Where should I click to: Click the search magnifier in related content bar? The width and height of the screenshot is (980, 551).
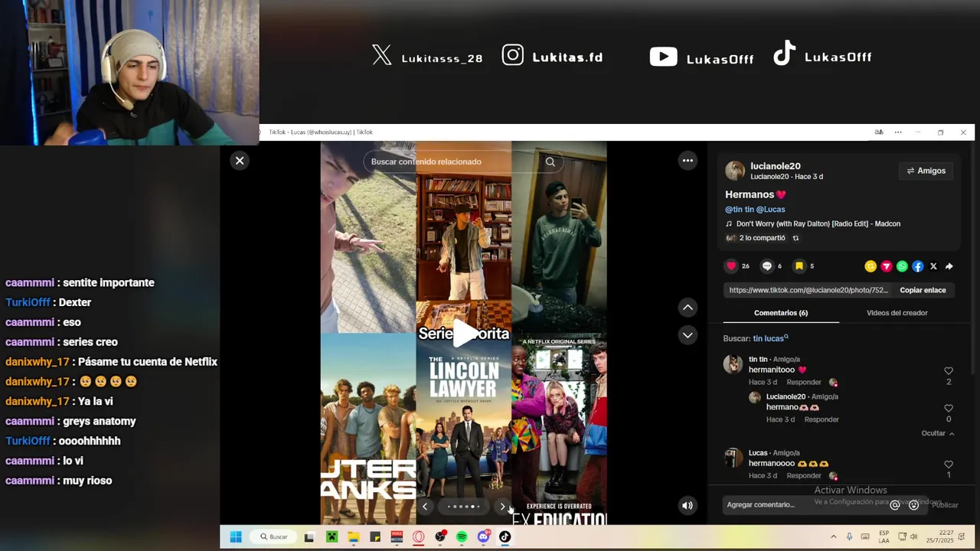[550, 161]
